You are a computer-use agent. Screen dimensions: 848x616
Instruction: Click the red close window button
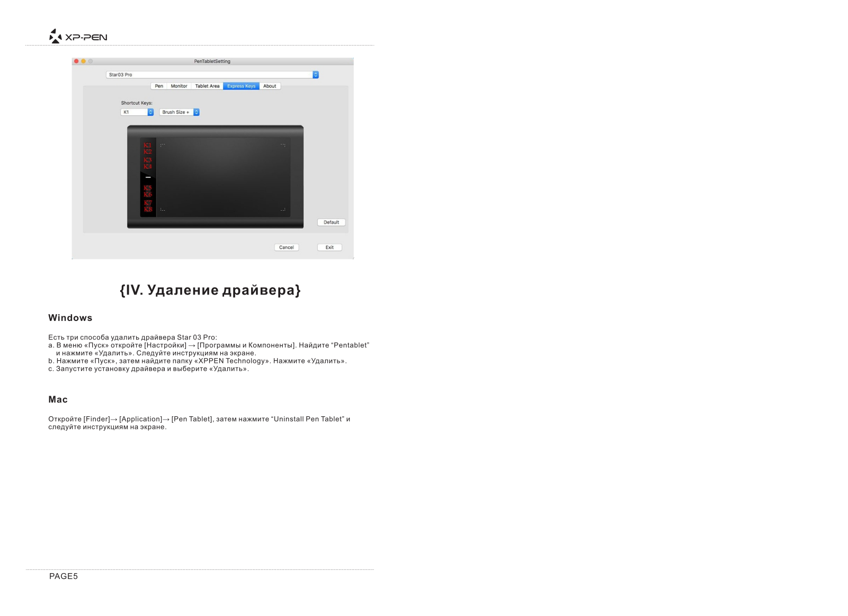[x=76, y=61]
